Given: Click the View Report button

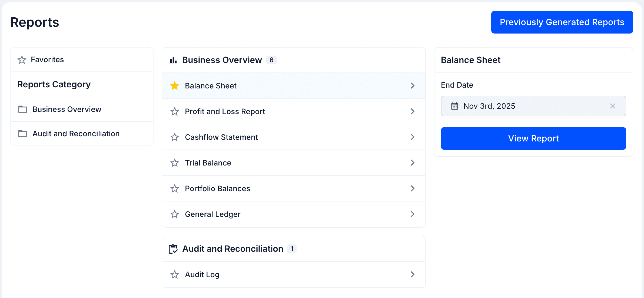Looking at the screenshot, I should pos(533,138).
